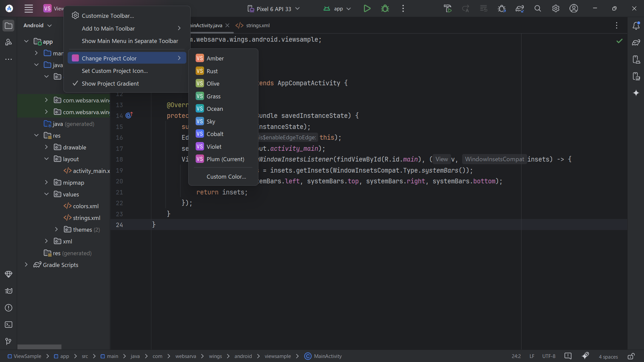Click MainActivity in the breadcrumb bar

[x=327, y=356]
